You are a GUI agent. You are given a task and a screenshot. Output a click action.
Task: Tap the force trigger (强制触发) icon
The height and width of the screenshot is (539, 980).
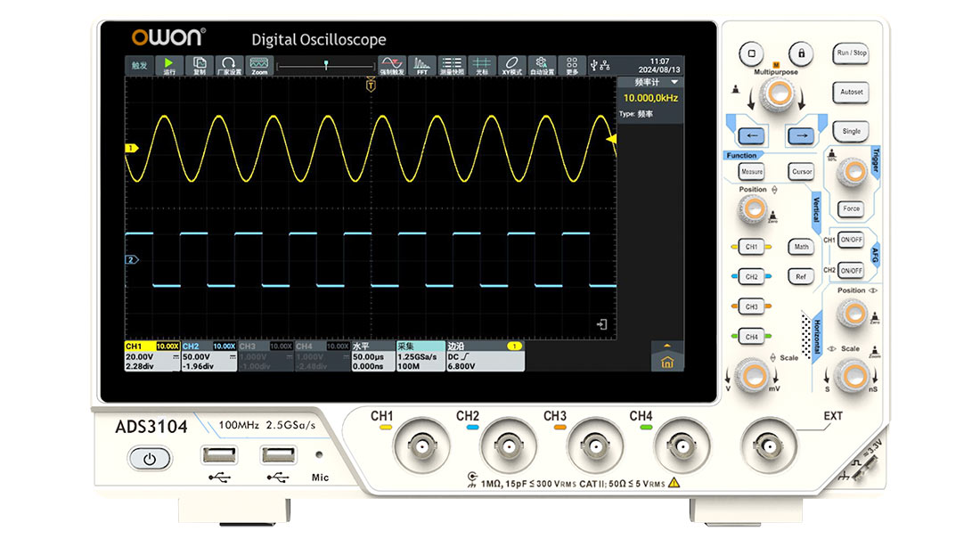tap(392, 65)
